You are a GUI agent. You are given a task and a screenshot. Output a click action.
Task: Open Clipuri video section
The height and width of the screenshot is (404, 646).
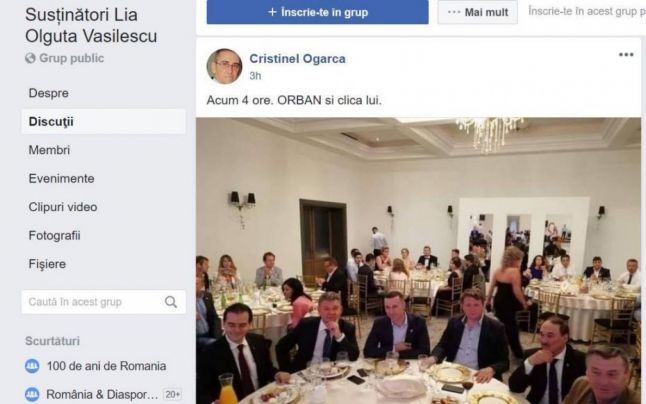point(63,207)
